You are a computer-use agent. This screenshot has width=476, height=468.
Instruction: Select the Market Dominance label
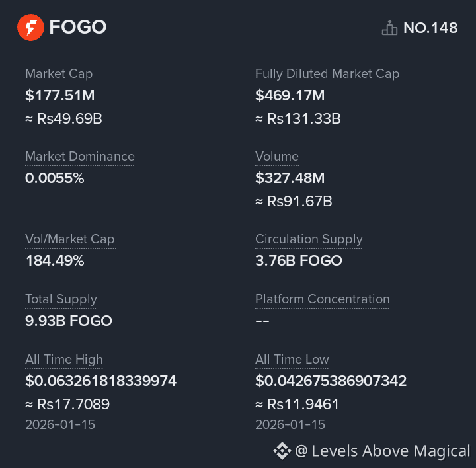(x=80, y=156)
